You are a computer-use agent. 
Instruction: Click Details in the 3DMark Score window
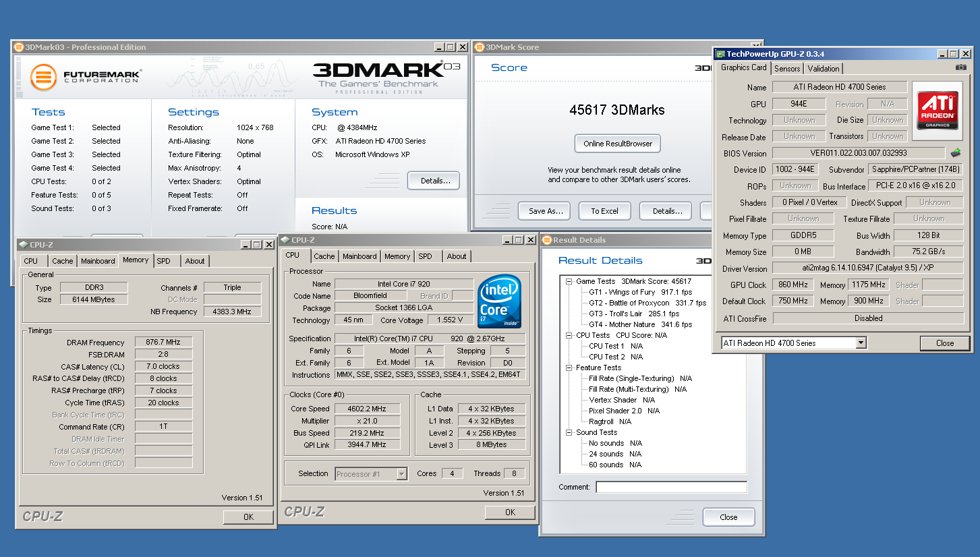pyautogui.click(x=666, y=211)
